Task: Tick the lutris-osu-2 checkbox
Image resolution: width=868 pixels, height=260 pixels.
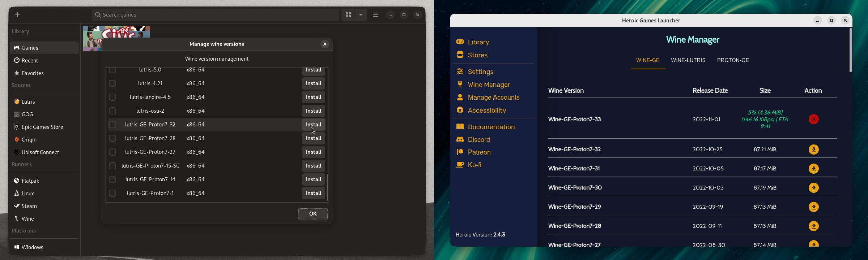Action: pos(112,111)
